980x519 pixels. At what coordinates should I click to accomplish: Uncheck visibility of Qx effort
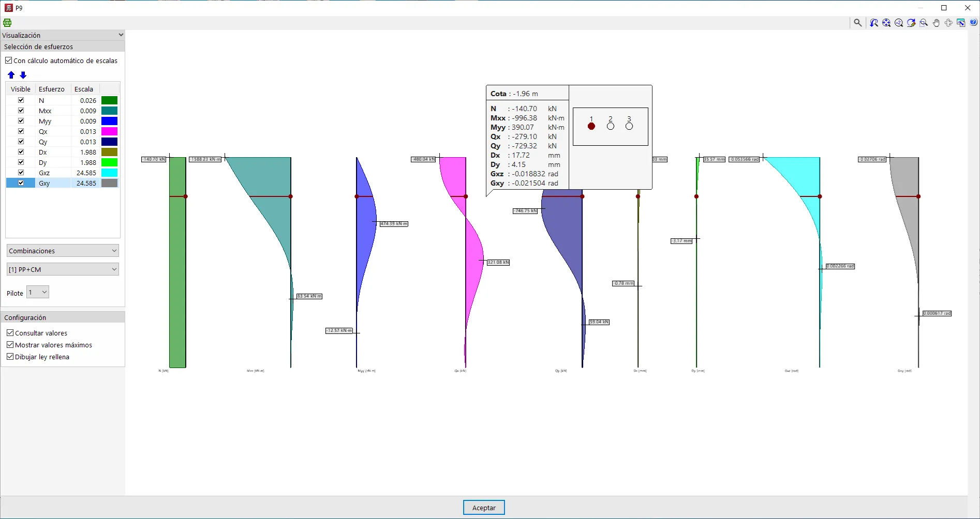tap(21, 131)
